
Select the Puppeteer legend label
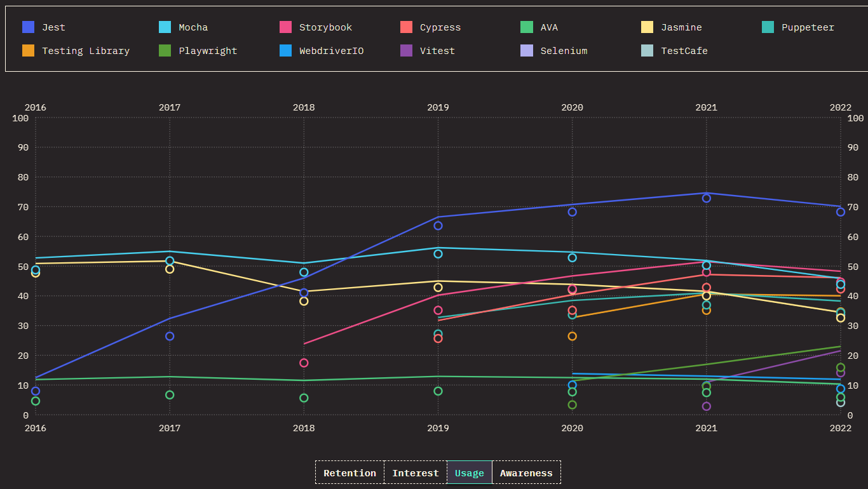808,27
